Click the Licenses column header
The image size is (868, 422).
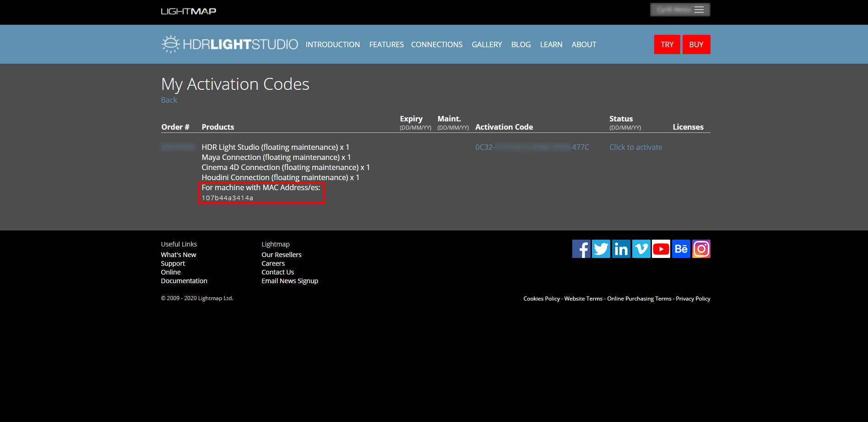click(x=688, y=127)
